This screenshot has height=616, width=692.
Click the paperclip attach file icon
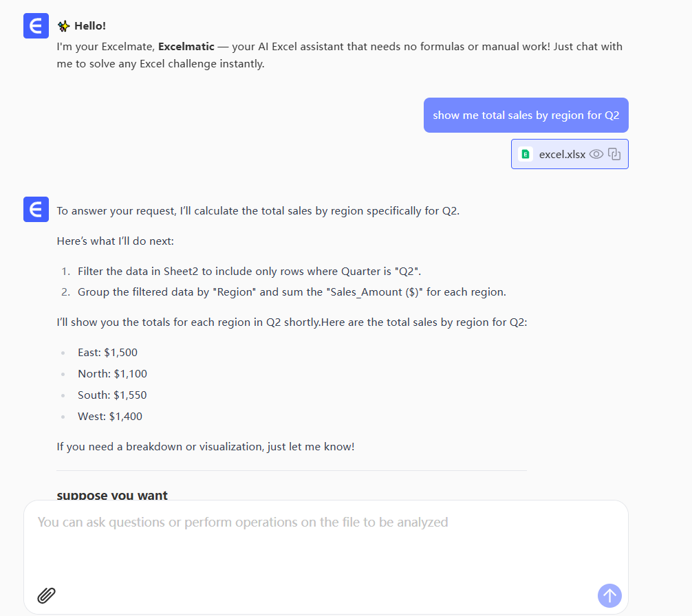(x=46, y=595)
